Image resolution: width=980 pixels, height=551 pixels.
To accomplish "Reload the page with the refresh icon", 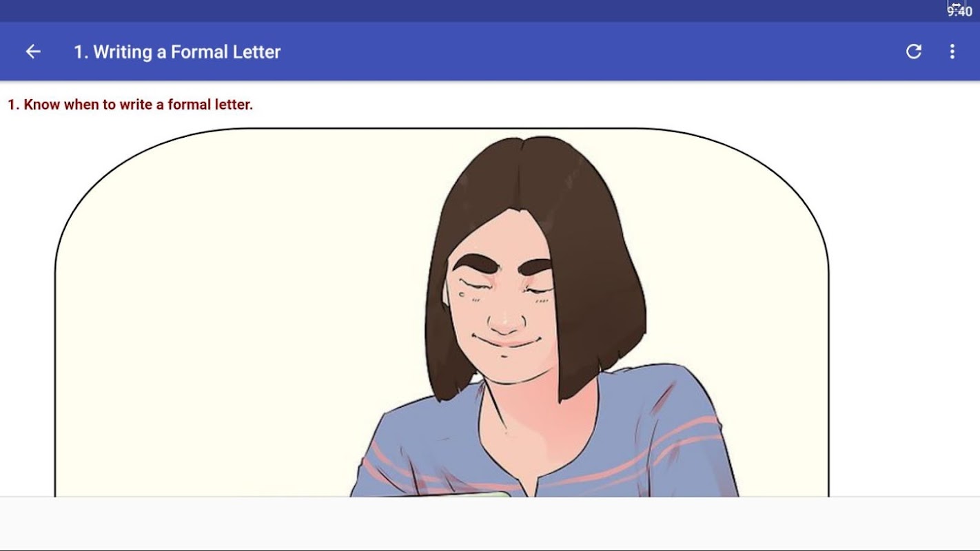I will (914, 52).
